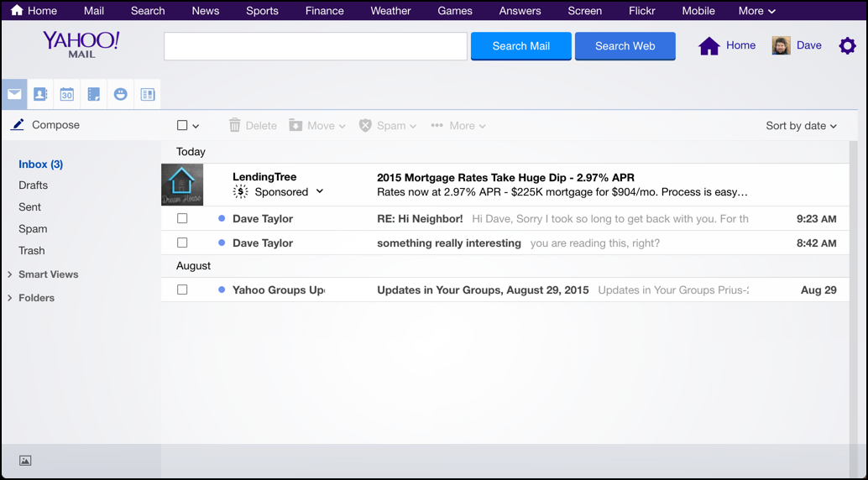Viewport: 868px width, 480px height.
Task: Go to News in top navigation
Action: click(x=206, y=11)
